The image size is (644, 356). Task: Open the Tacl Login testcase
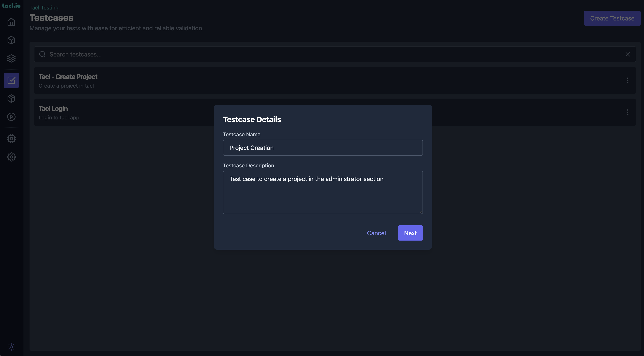tap(335, 112)
